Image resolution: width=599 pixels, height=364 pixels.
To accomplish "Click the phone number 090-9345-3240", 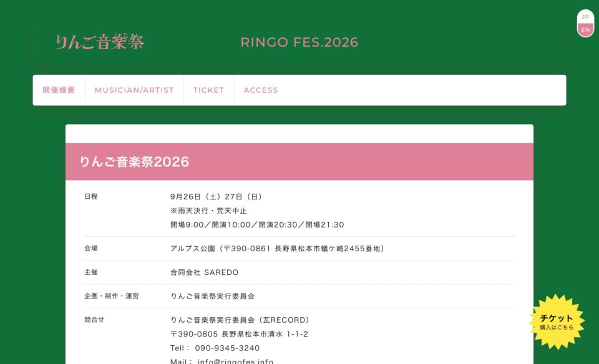I will (x=227, y=348).
